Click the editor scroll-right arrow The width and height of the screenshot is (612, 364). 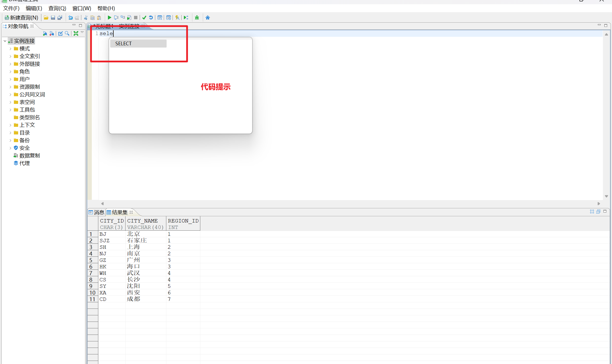[599, 204]
